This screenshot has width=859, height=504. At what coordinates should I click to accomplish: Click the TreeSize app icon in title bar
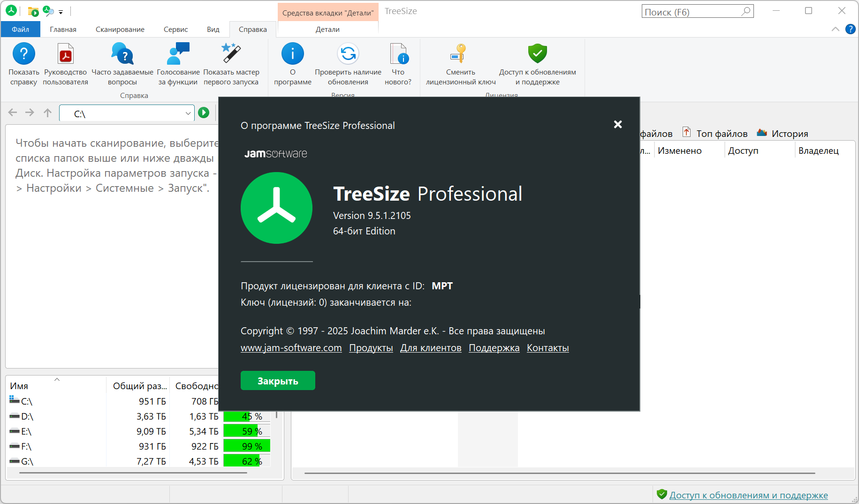[x=11, y=10]
